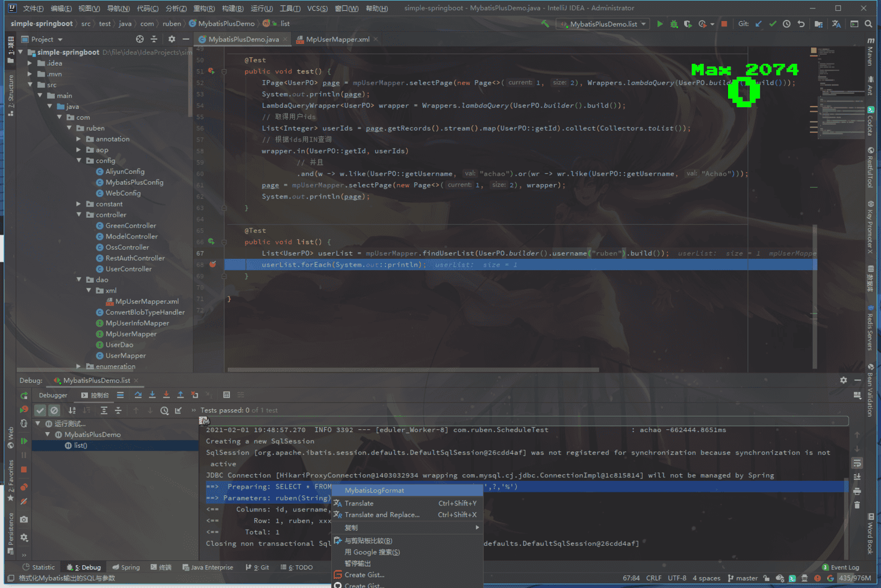The image size is (881, 588).
Task: Click the Step Over debugger icon
Action: tap(138, 395)
